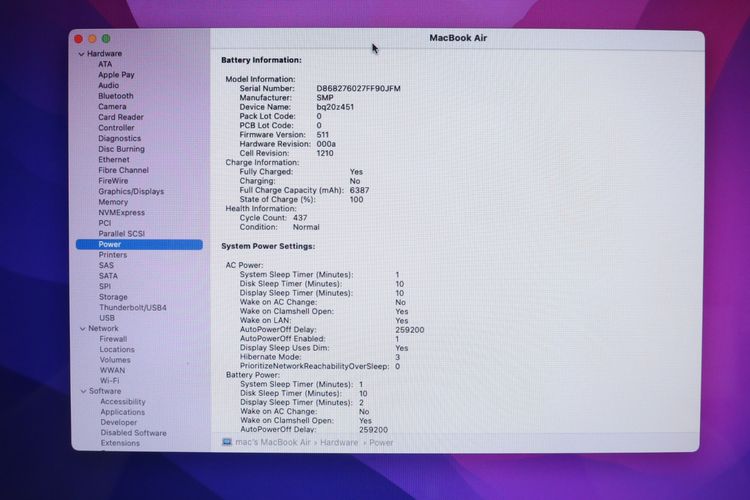Select NVMExpress entry
The image size is (750, 500).
coord(121,212)
